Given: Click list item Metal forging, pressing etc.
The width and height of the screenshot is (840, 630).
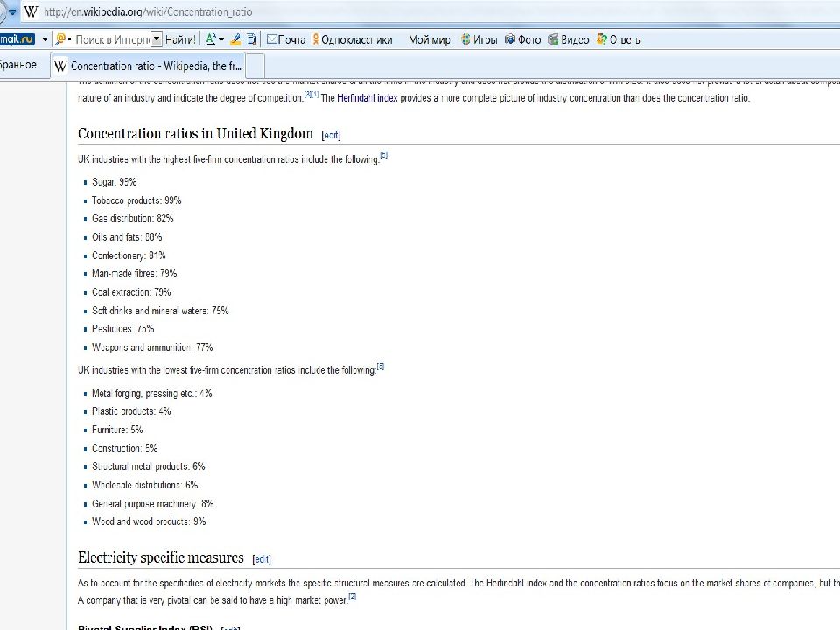Looking at the screenshot, I should click(x=152, y=393).
